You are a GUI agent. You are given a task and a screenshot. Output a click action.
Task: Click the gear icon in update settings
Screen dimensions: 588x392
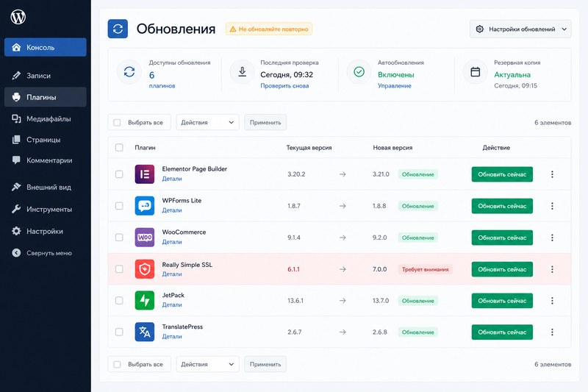480,29
